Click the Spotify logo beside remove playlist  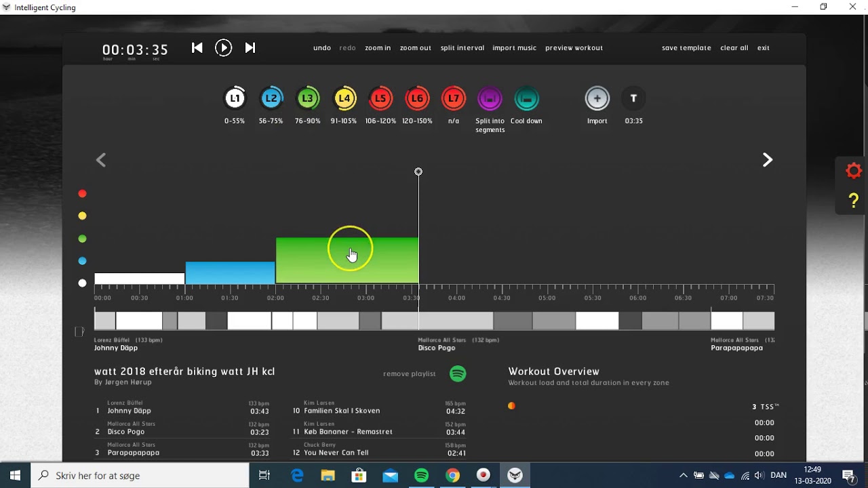tap(458, 373)
